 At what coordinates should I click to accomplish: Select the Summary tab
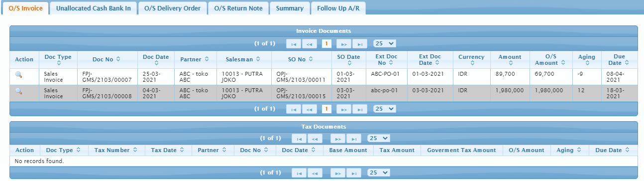[290, 8]
